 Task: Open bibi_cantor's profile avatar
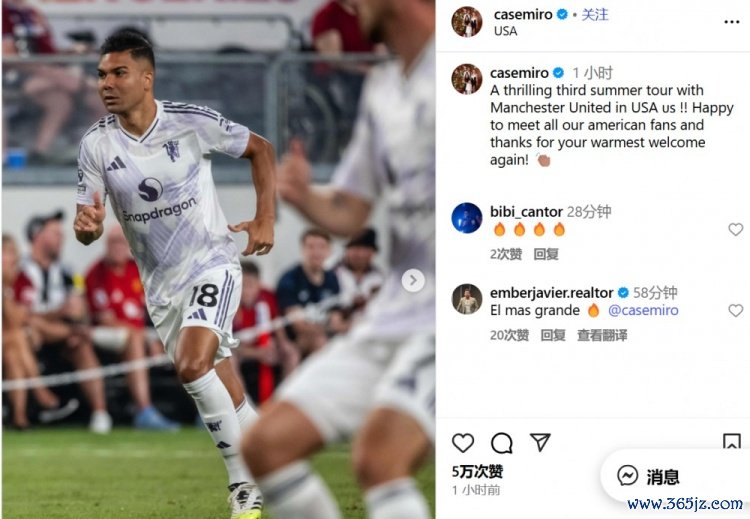click(467, 218)
